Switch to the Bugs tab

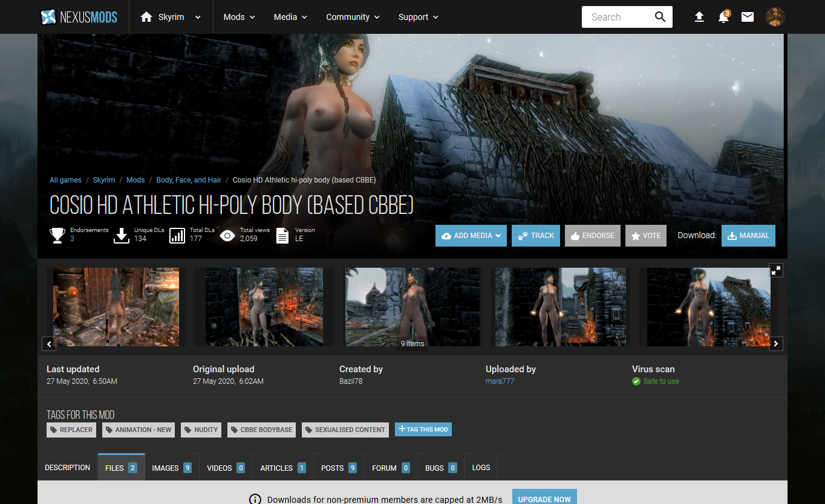[x=441, y=468]
